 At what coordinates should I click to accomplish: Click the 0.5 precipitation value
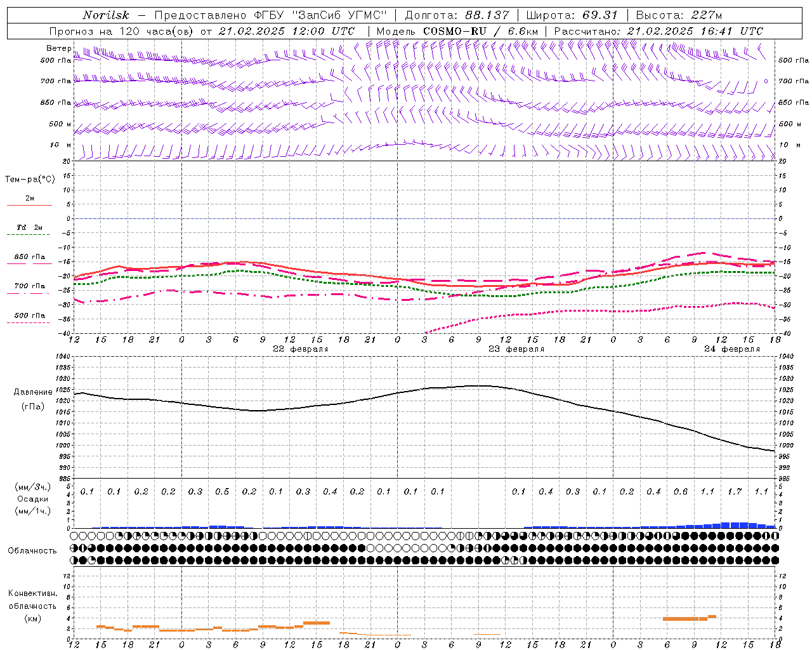pyautogui.click(x=222, y=492)
